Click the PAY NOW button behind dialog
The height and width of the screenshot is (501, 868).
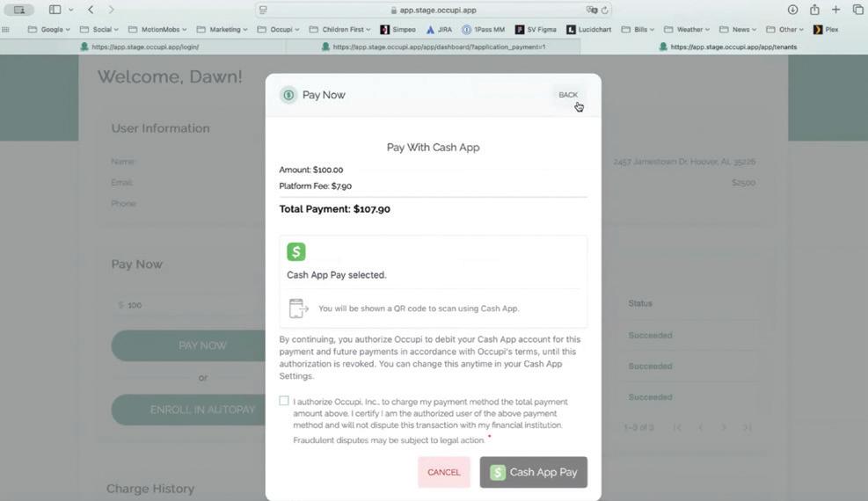tap(189, 345)
